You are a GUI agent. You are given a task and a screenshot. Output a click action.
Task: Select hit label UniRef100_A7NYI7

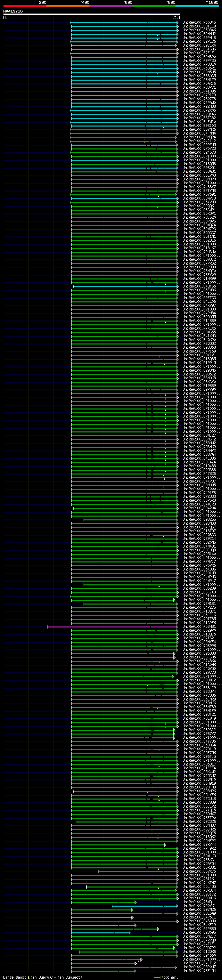[x=199, y=561]
